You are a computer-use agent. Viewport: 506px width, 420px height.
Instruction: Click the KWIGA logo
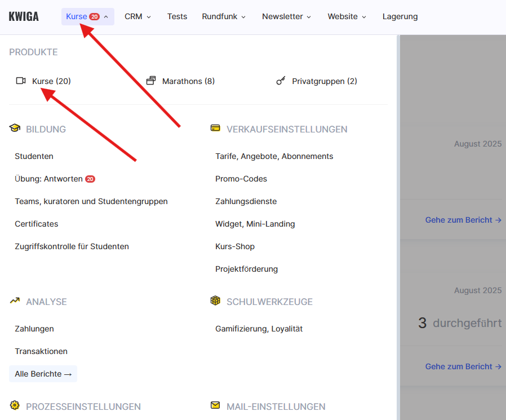tap(24, 16)
